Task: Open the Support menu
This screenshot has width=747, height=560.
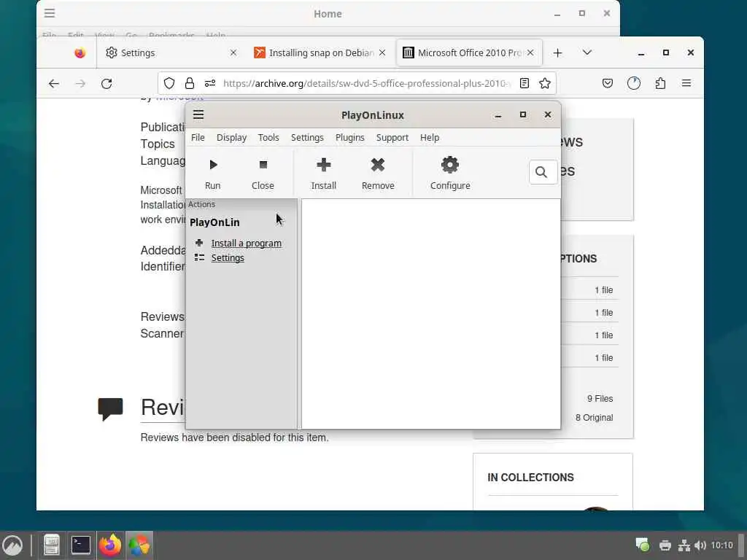Action: point(392,138)
